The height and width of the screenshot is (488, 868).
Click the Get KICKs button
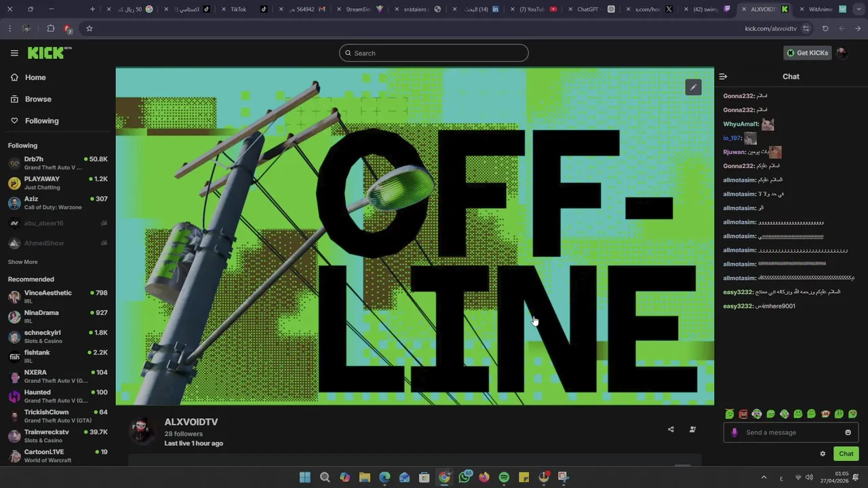click(807, 53)
